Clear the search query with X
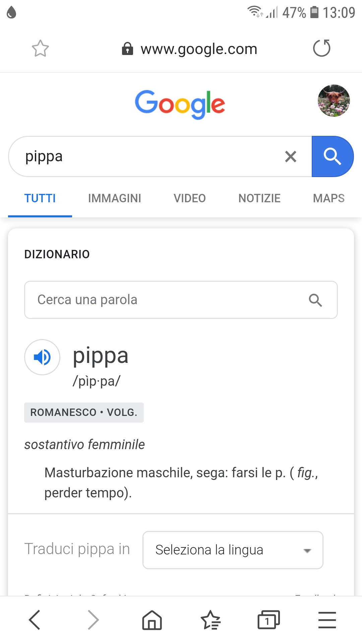 click(x=291, y=156)
